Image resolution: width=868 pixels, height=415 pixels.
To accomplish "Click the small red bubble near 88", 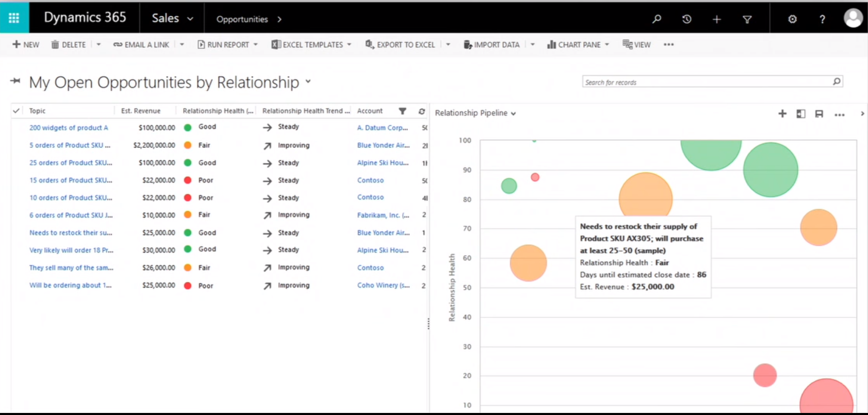I will 535,177.
